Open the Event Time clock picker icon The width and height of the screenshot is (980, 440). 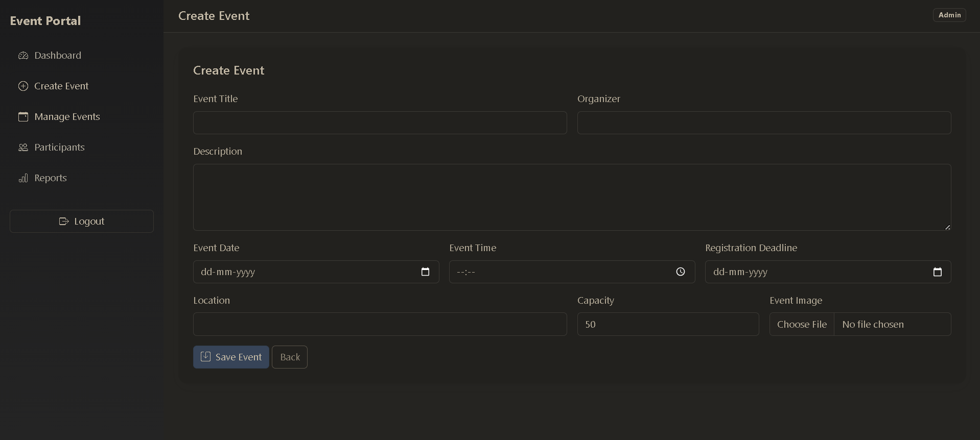[x=681, y=272]
